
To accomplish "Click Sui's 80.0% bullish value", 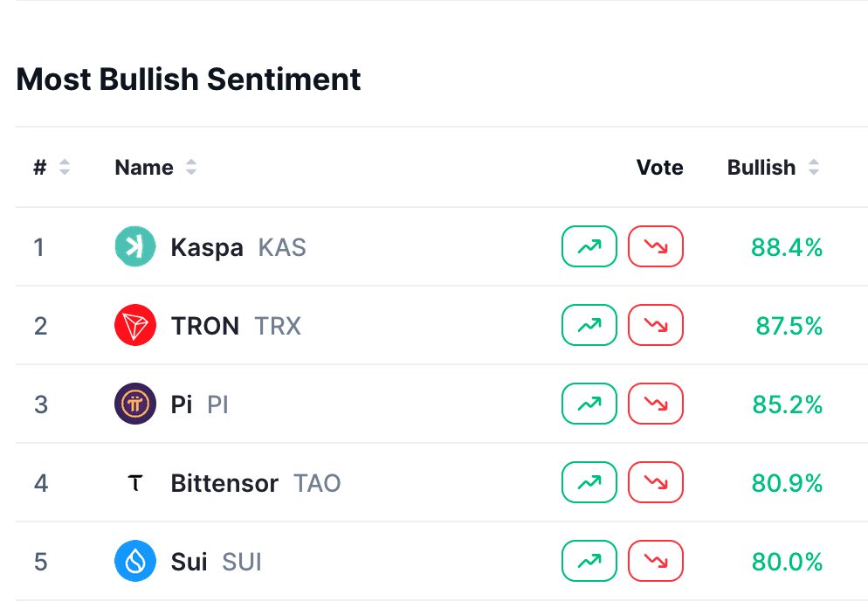I will coord(786,562).
